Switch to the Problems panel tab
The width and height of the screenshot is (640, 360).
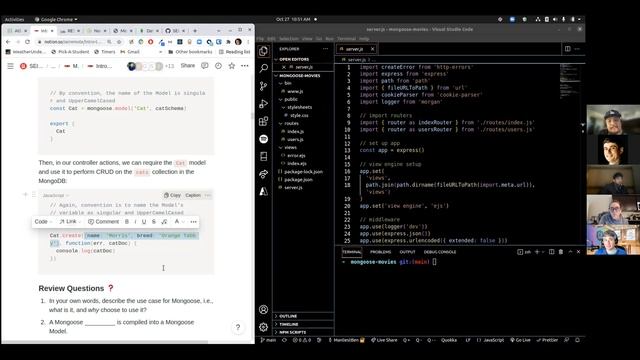point(380,252)
